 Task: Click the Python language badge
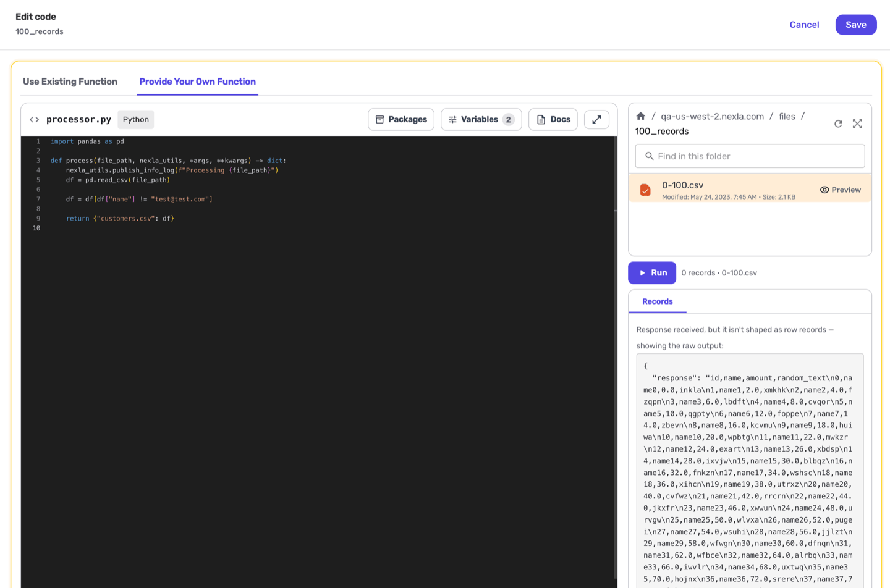pos(136,119)
